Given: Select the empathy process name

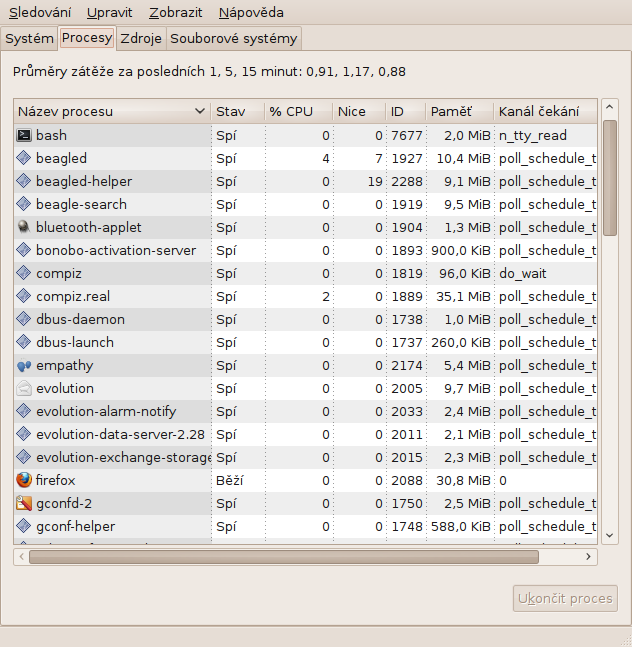Looking at the screenshot, I should tap(65, 366).
